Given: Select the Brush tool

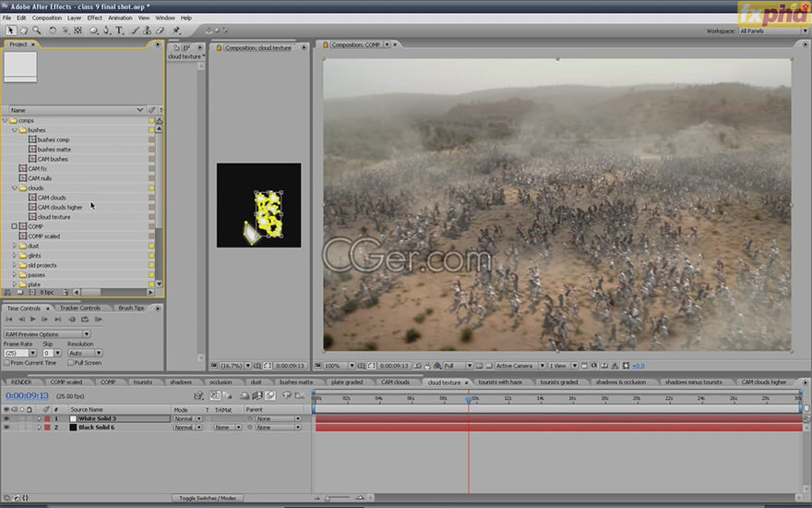Looking at the screenshot, I should [x=135, y=30].
